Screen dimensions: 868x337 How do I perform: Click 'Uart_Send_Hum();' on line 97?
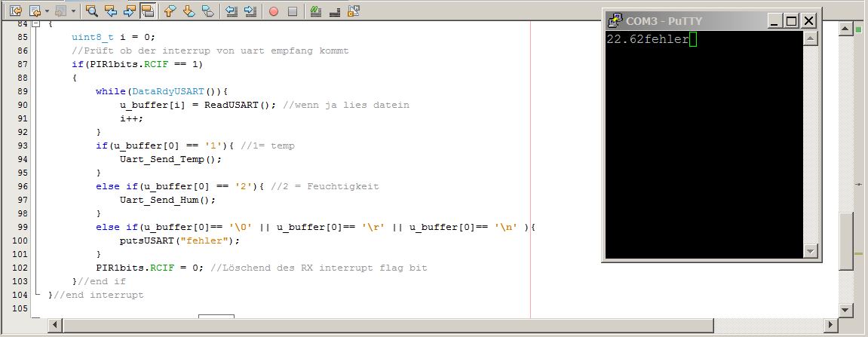[x=167, y=200]
